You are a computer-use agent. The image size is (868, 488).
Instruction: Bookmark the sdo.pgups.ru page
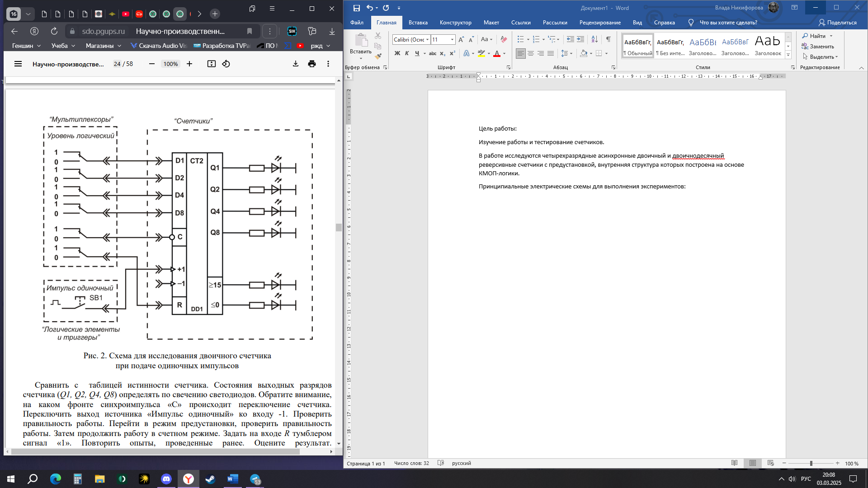pyautogui.click(x=250, y=31)
